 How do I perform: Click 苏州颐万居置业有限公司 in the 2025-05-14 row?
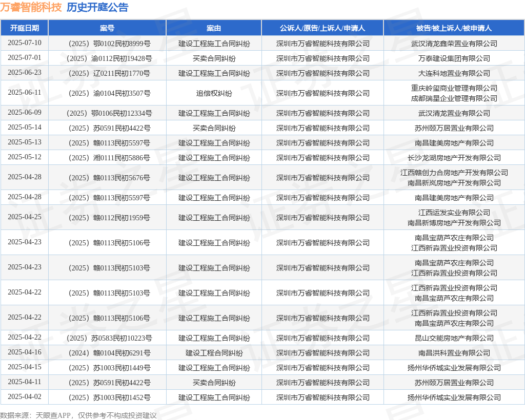(x=454, y=128)
